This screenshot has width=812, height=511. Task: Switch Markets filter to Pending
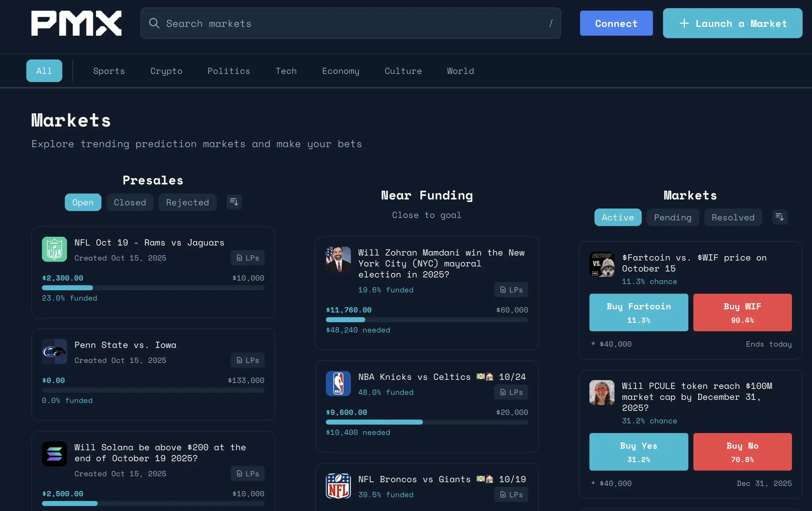672,217
